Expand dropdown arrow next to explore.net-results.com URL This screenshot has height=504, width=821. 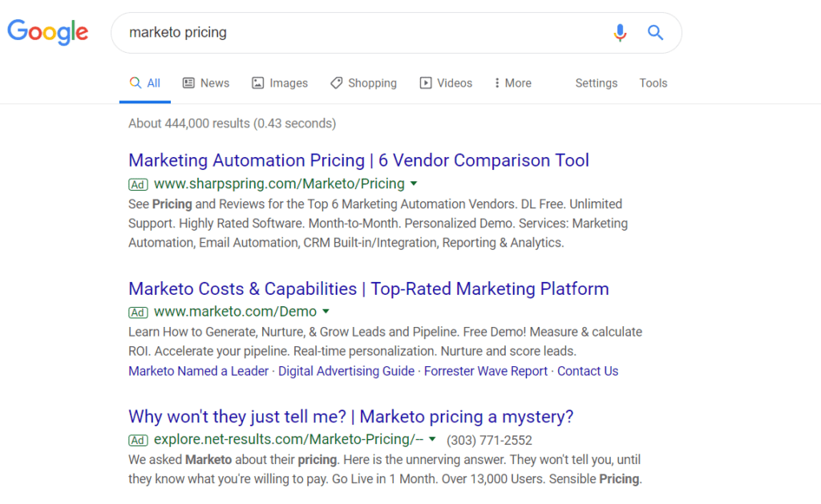pyautogui.click(x=432, y=439)
